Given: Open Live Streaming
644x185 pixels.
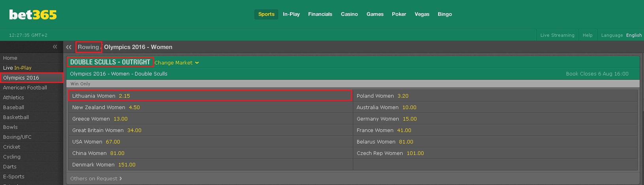Looking at the screenshot, I should tap(557, 35).
